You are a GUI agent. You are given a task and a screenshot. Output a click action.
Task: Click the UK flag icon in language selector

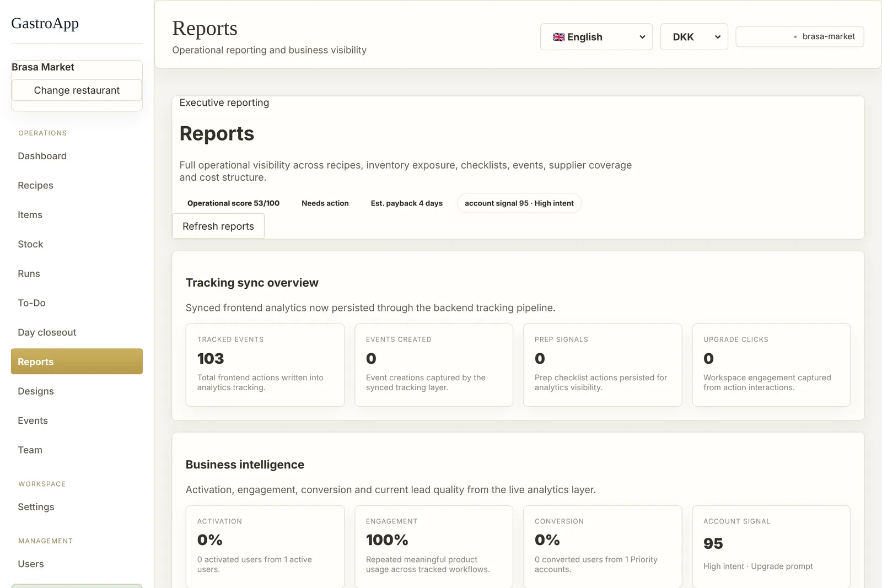(558, 37)
